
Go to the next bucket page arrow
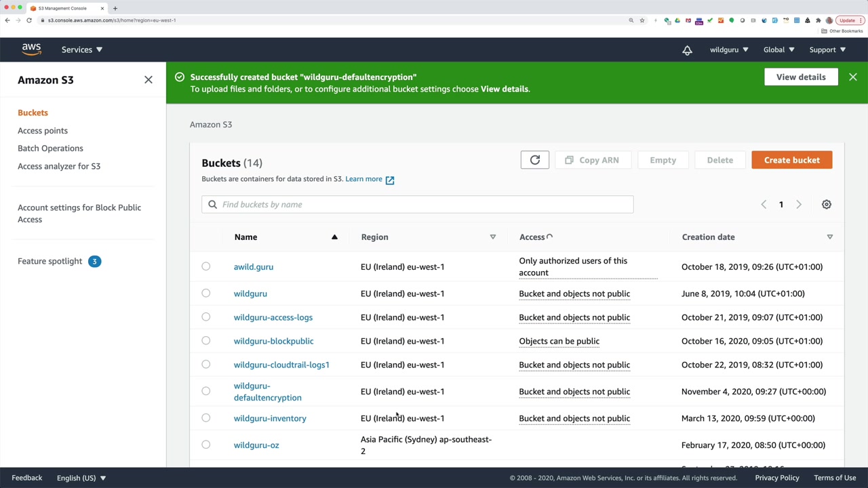[x=798, y=205]
